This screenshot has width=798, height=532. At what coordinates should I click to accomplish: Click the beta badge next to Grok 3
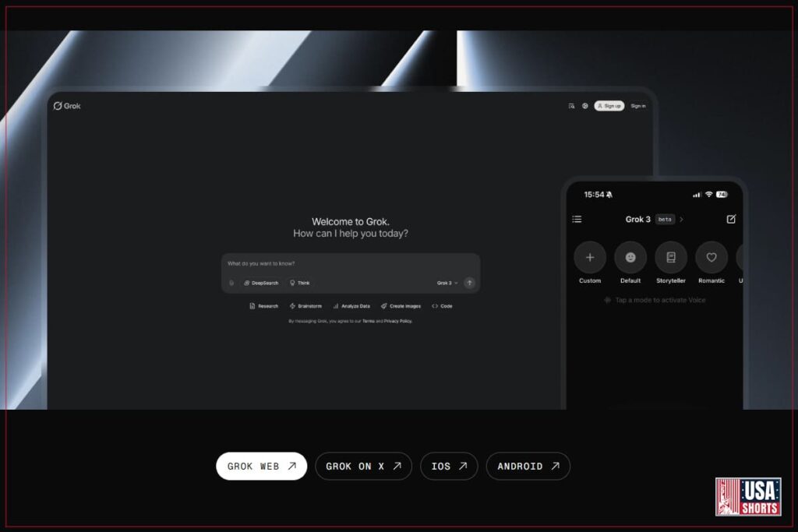pos(665,219)
